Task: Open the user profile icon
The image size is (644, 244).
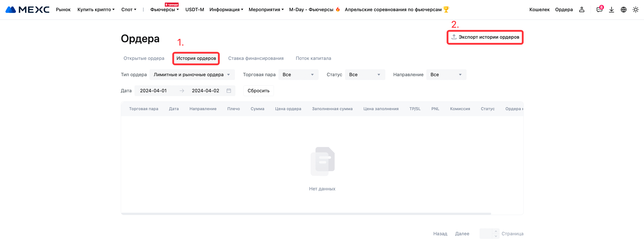Action: coord(582,9)
